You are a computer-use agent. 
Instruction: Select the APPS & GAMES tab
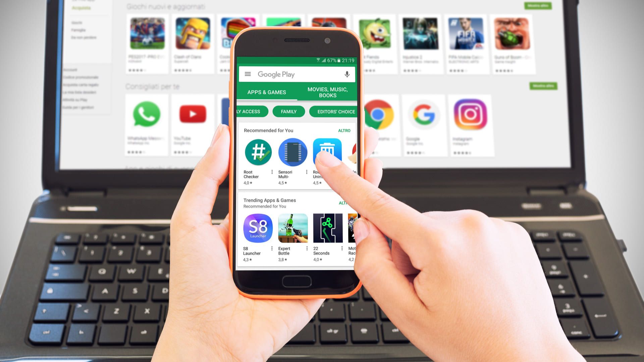tap(266, 93)
